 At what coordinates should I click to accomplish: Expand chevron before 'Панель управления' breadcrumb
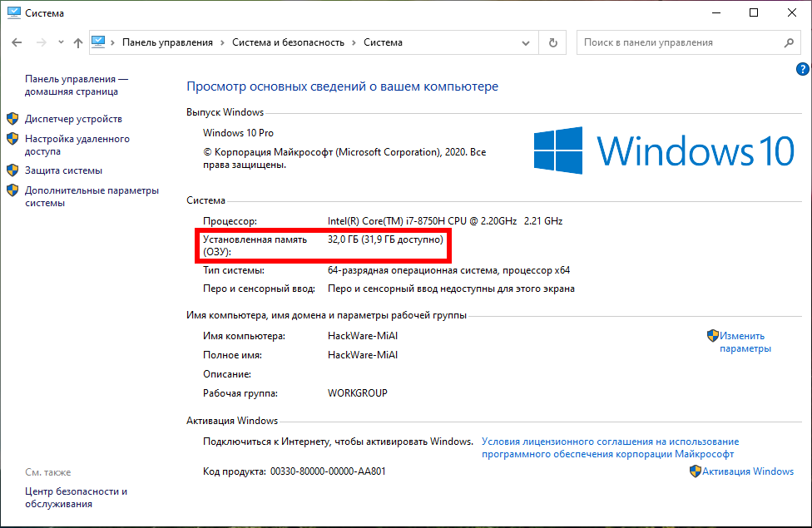(x=112, y=42)
